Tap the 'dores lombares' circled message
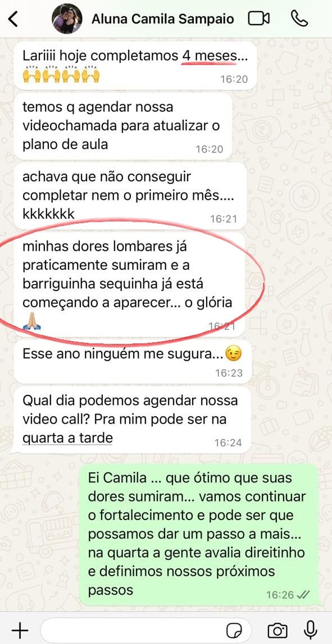The height and width of the screenshot is (644, 332). [130, 285]
